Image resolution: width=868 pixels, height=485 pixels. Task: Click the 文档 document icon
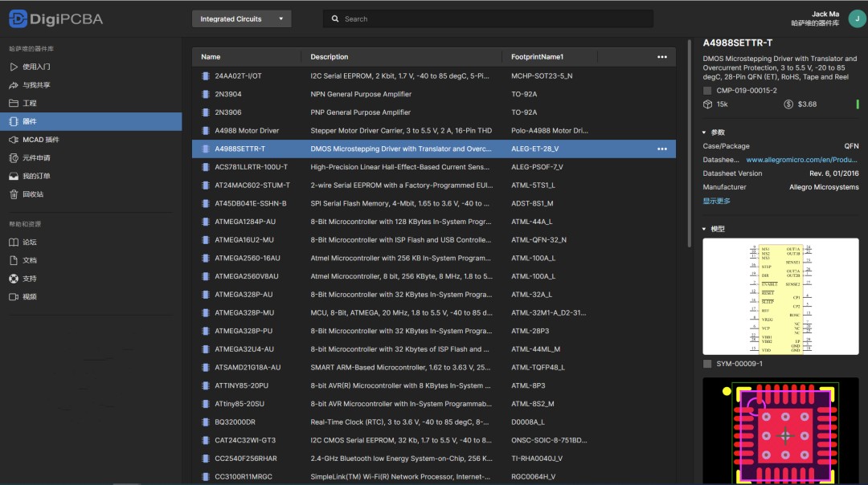point(14,260)
